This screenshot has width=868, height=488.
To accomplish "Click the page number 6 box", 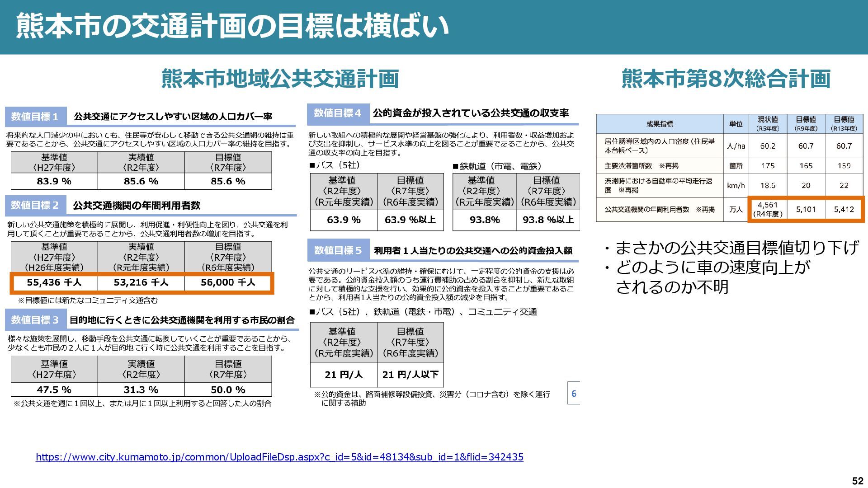I will coord(574,393).
